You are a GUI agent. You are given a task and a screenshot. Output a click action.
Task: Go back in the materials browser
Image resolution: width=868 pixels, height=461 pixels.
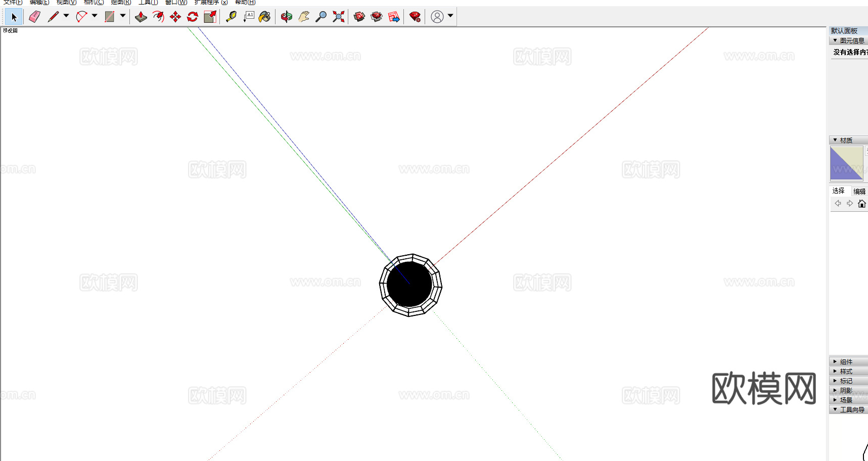pyautogui.click(x=838, y=203)
